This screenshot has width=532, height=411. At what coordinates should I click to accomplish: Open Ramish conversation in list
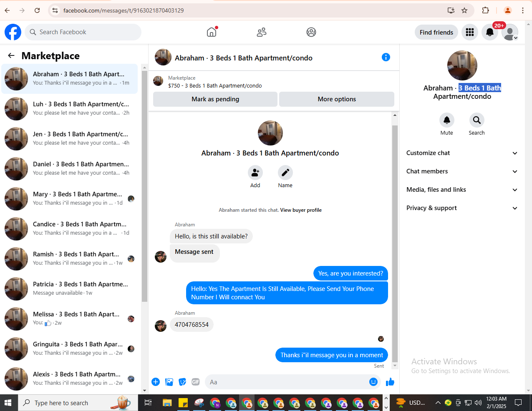(x=70, y=259)
